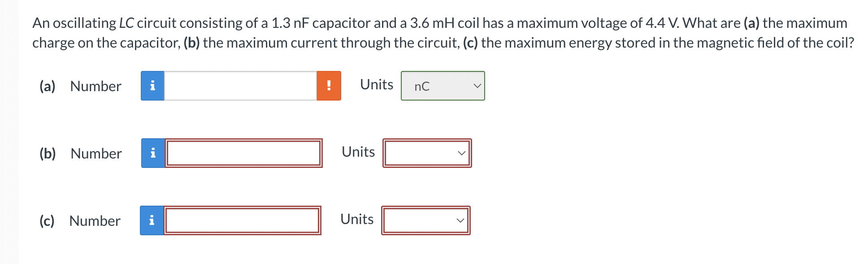Open the hint icon for part (c) Number
Screen dimensions: 868x264
pyautogui.click(x=152, y=220)
